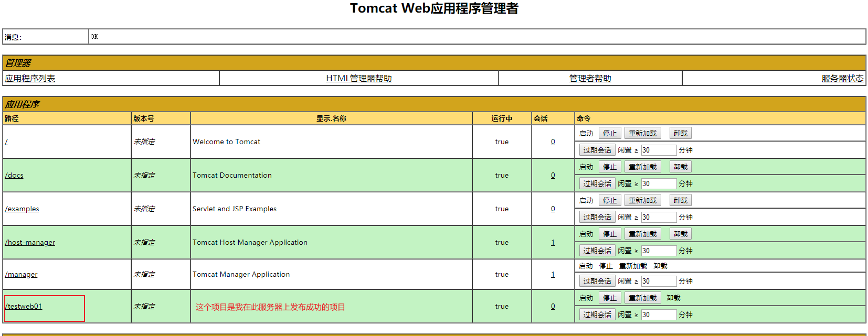Open the /examples application link
Viewport: 868px width, 336px height.
coord(22,209)
